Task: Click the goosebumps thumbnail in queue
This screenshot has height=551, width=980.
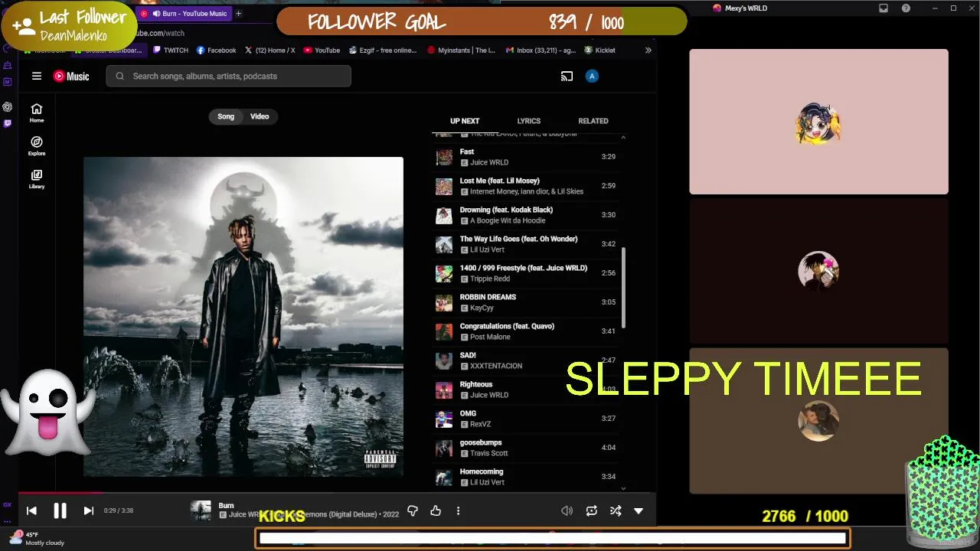Action: click(x=444, y=448)
